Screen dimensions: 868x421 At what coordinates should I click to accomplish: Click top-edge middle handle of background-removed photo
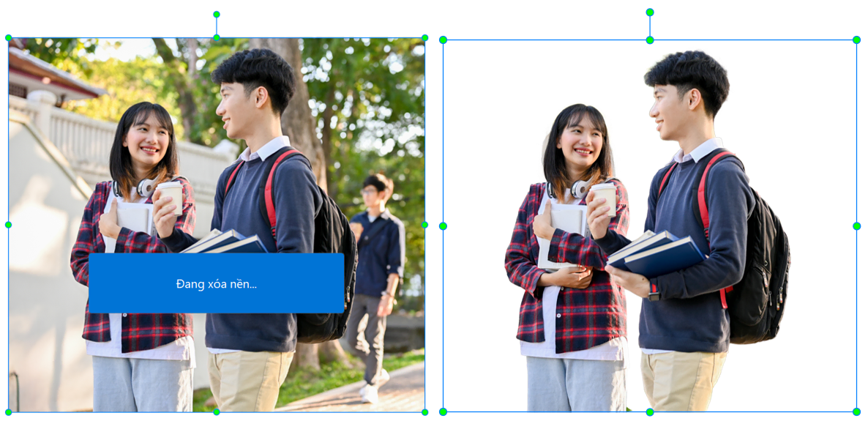(650, 40)
